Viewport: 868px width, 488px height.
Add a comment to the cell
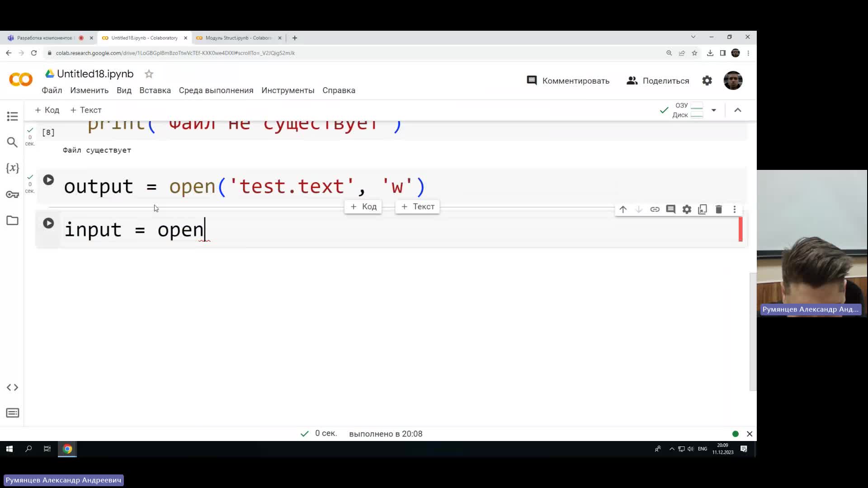coord(670,209)
